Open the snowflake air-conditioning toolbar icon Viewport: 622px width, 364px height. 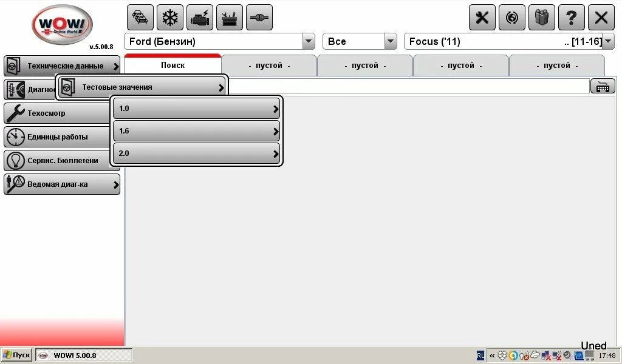(x=170, y=18)
